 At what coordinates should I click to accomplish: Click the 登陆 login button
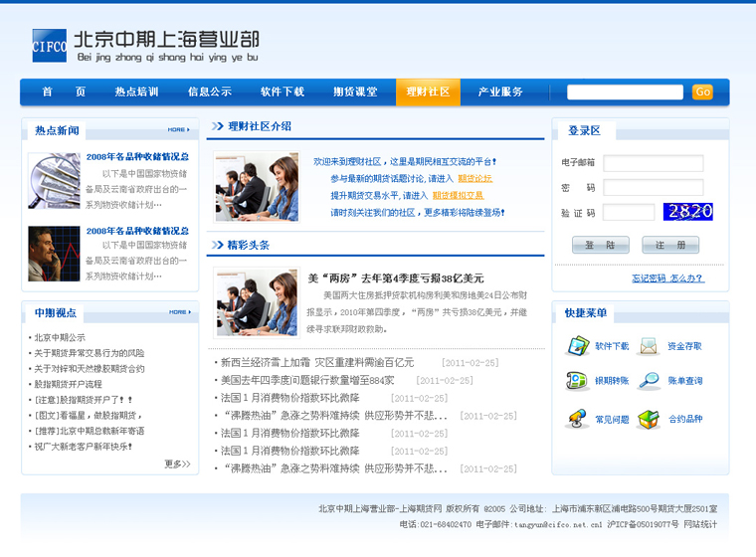600,245
